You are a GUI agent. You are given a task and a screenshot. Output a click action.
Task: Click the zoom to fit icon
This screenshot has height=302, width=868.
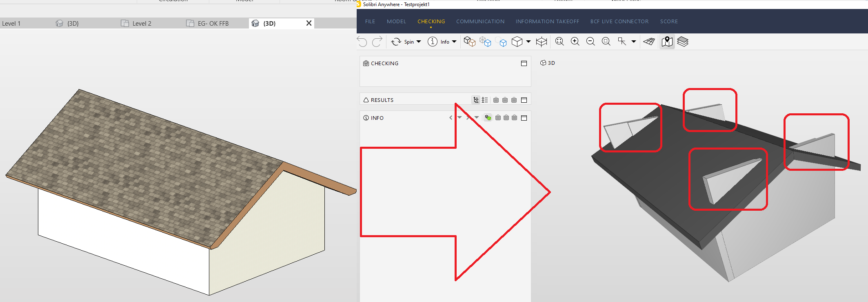559,42
